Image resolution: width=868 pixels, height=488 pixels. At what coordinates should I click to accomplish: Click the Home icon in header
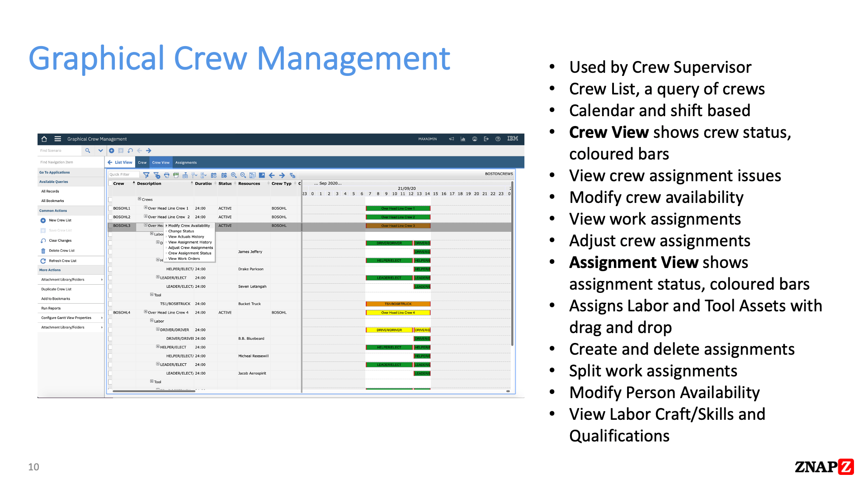(44, 139)
